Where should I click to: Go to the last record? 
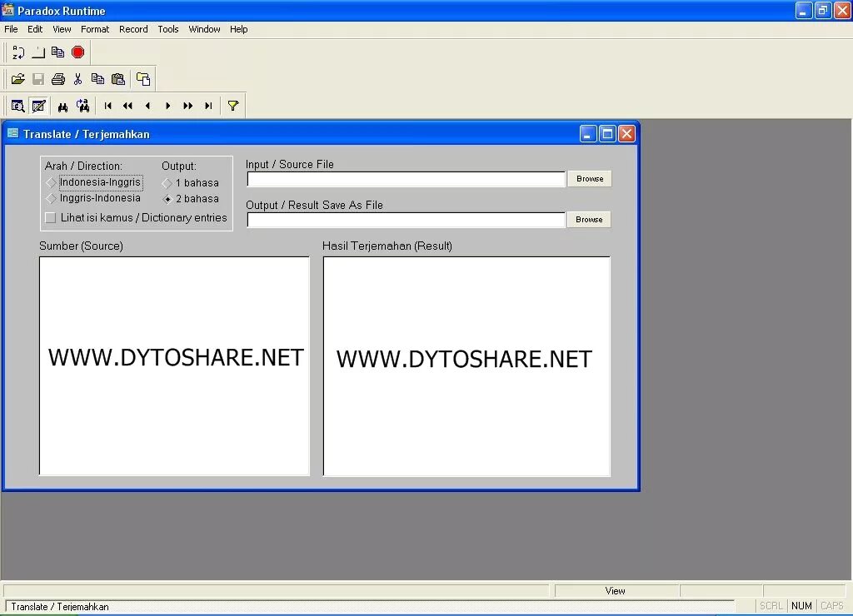point(207,106)
